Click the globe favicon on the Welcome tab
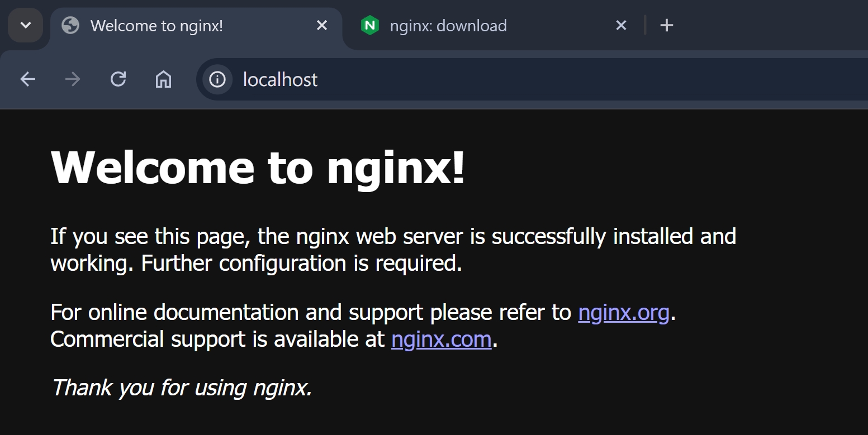This screenshot has height=435, width=868. (x=70, y=25)
